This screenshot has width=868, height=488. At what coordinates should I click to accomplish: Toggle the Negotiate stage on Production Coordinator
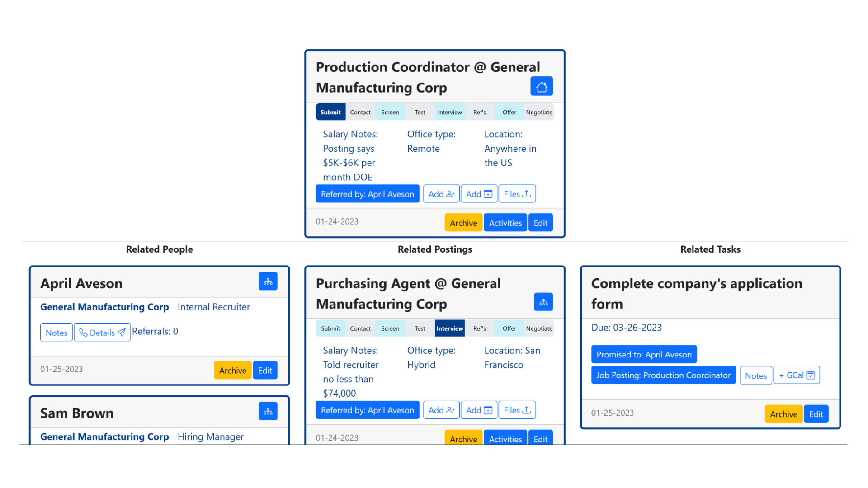click(539, 112)
